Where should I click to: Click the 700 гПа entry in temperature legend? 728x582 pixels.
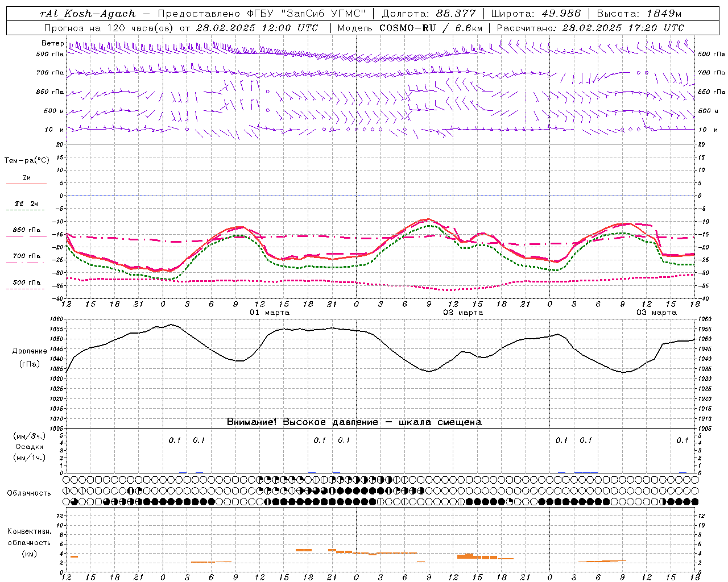pyautogui.click(x=26, y=256)
